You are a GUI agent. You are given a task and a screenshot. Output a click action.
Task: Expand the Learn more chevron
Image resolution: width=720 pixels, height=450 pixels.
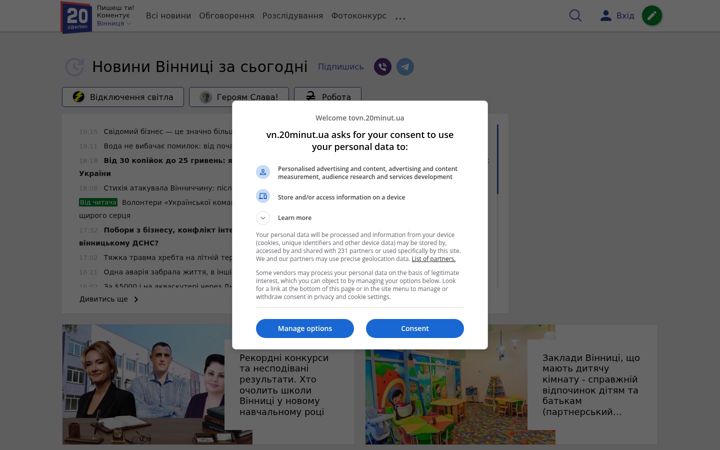[263, 218]
